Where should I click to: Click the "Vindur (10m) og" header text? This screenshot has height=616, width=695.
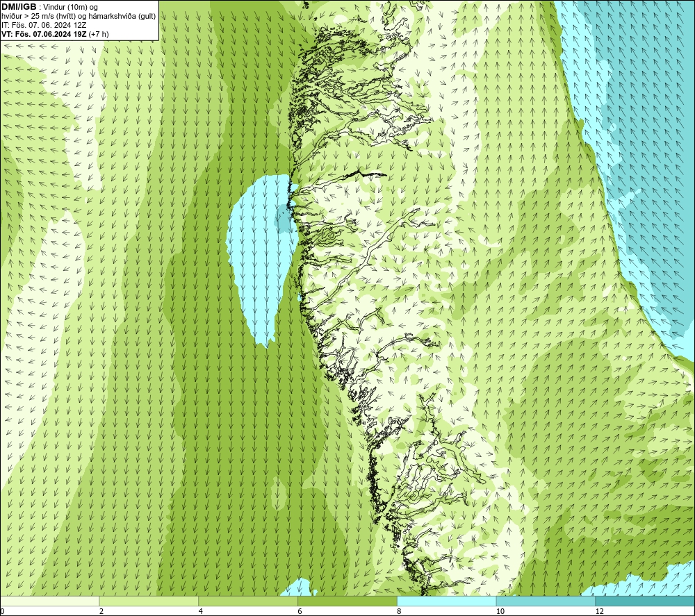coord(70,7)
